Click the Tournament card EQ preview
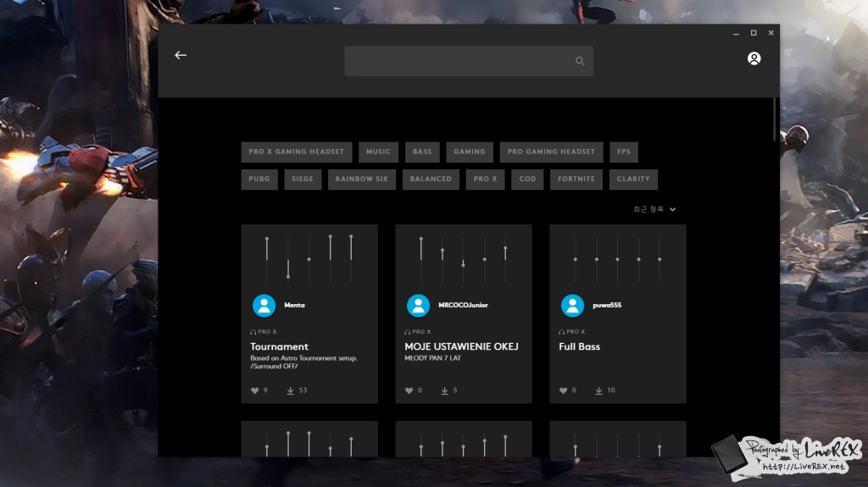The image size is (868, 487). point(309,257)
